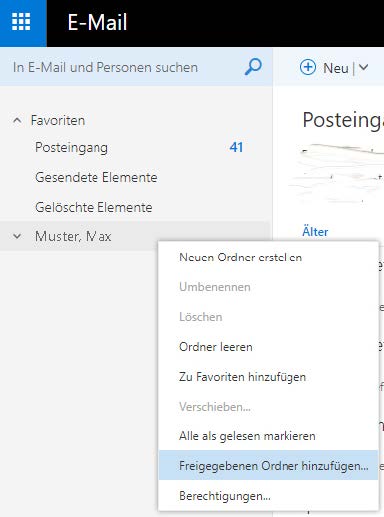Image resolution: width=384 pixels, height=517 pixels.
Task: Click the plus icon beside Neu
Action: [307, 67]
